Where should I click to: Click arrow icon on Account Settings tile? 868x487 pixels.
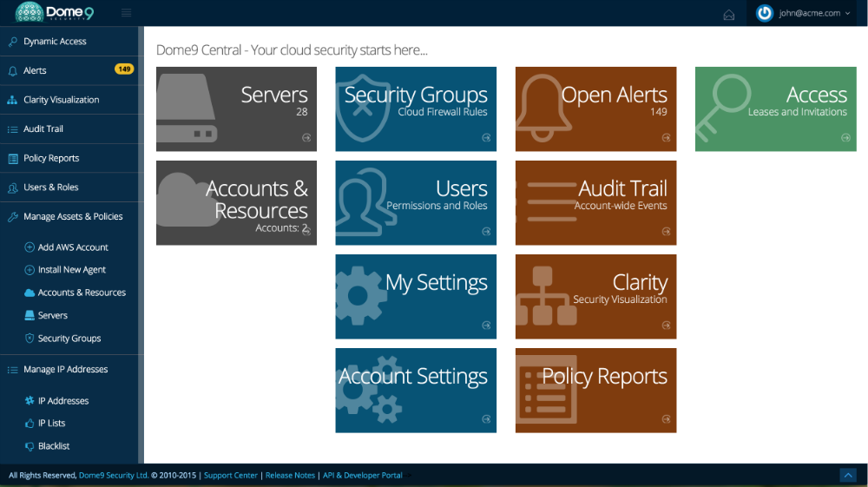[486, 419]
